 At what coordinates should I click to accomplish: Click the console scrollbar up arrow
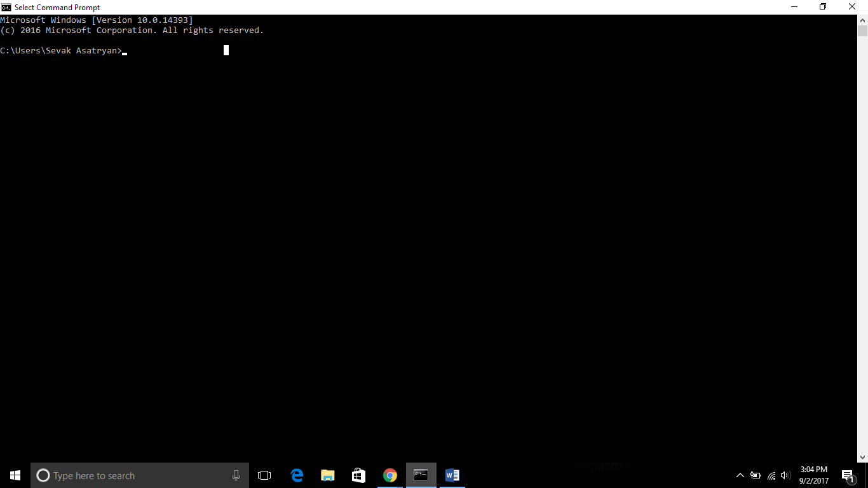coord(862,20)
